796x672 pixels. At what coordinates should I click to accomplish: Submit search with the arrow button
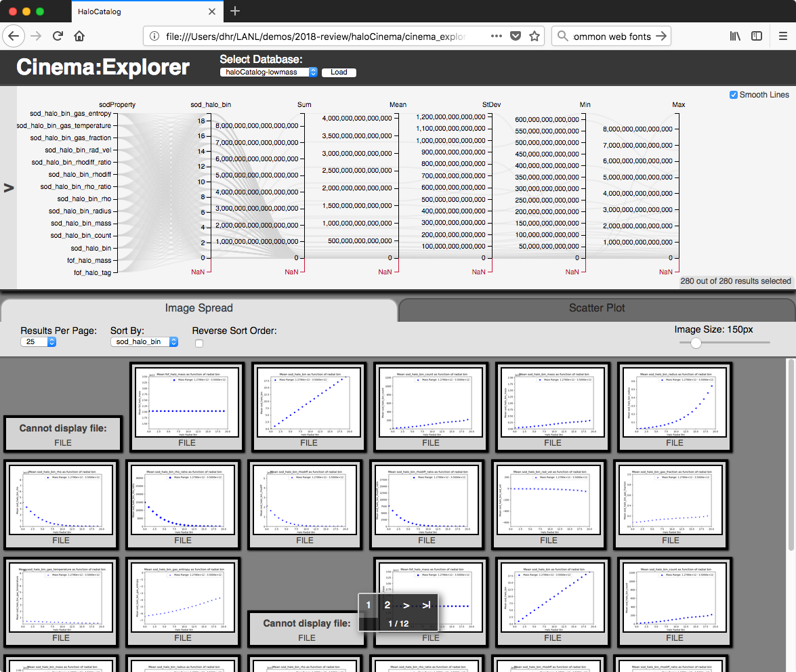(661, 36)
